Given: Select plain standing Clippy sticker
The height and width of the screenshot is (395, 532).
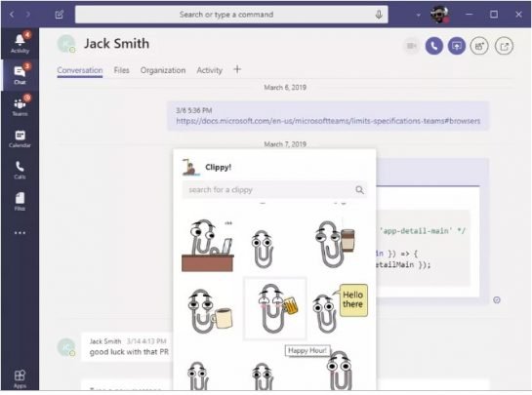Looking at the screenshot, I should point(263,249).
